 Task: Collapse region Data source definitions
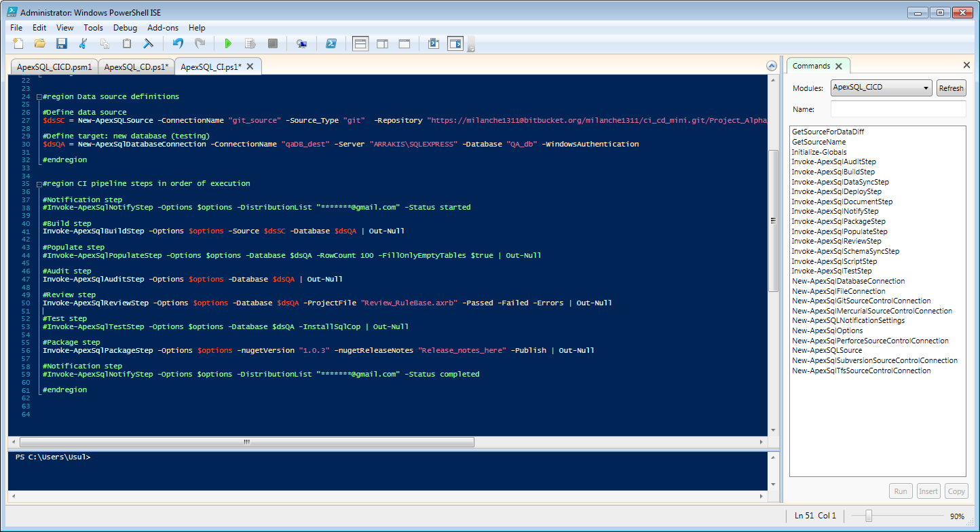[x=39, y=96]
